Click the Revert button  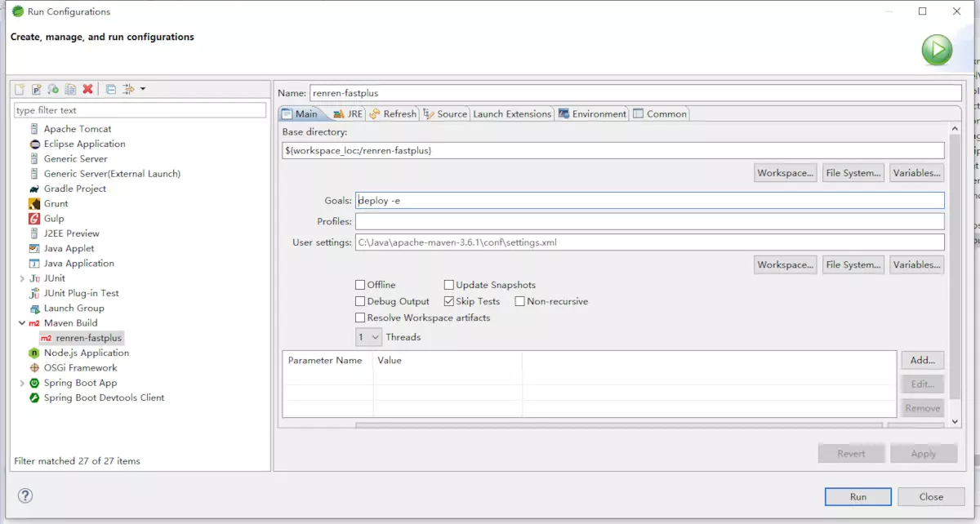851,454
